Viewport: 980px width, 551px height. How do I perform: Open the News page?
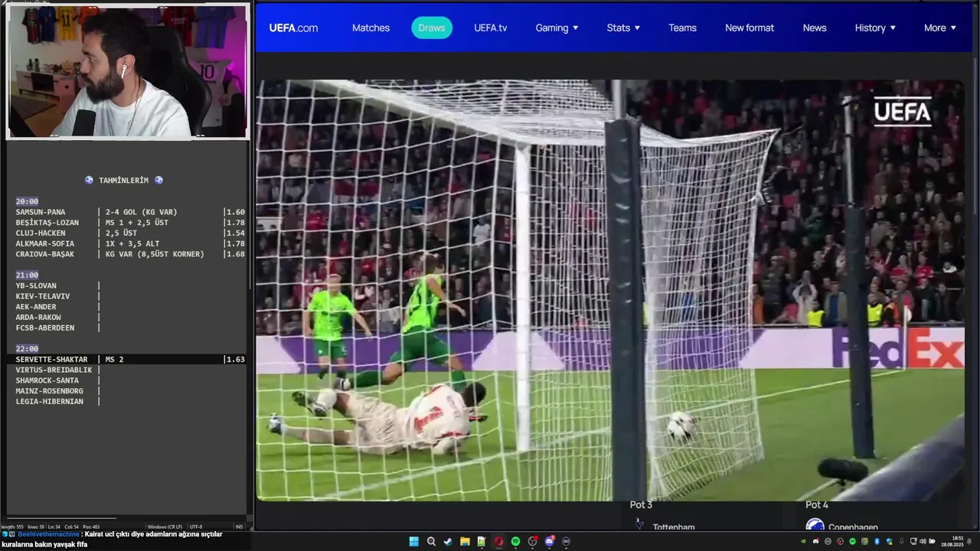[x=815, y=28]
